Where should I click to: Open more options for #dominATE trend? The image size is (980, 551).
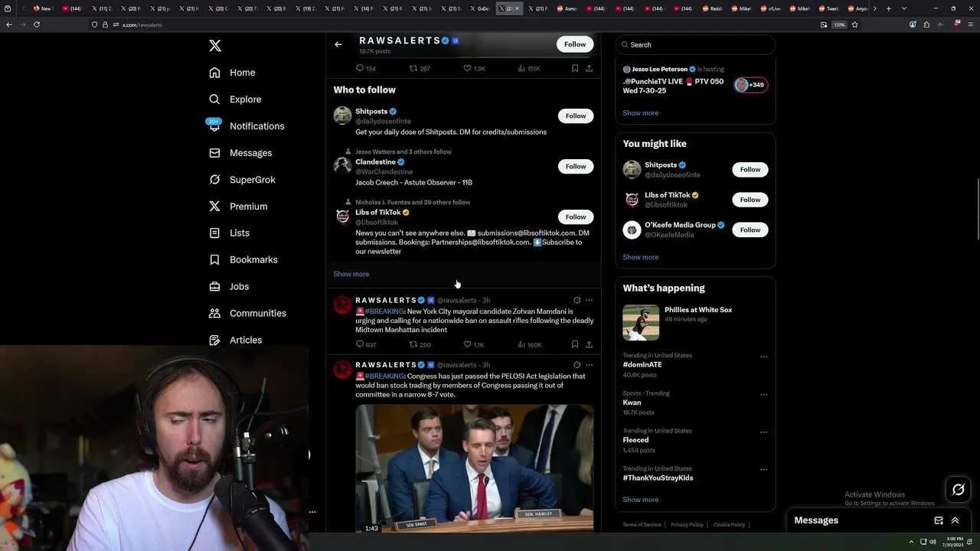(763, 357)
